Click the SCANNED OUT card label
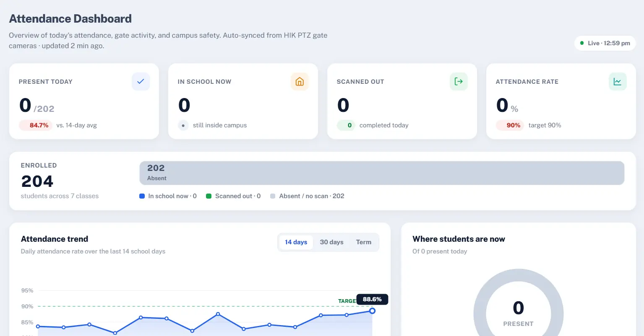 click(x=360, y=82)
